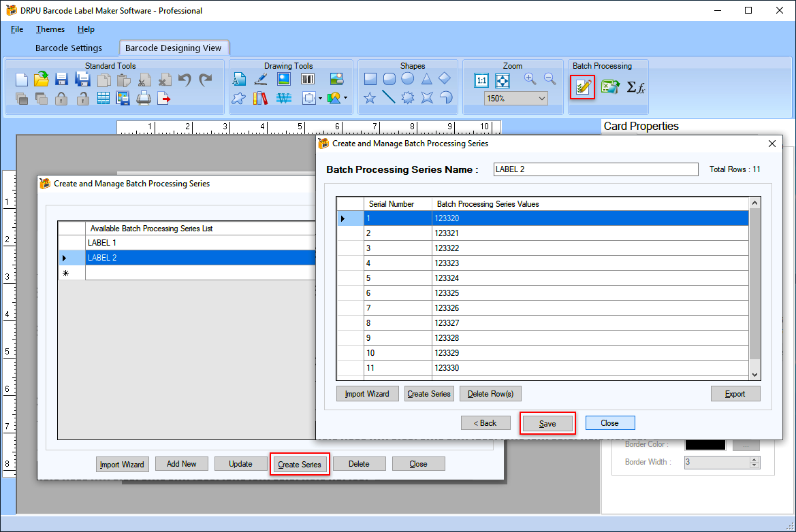Image resolution: width=796 pixels, height=532 pixels.
Task: Click Save in the batch series dialog
Action: (x=547, y=423)
